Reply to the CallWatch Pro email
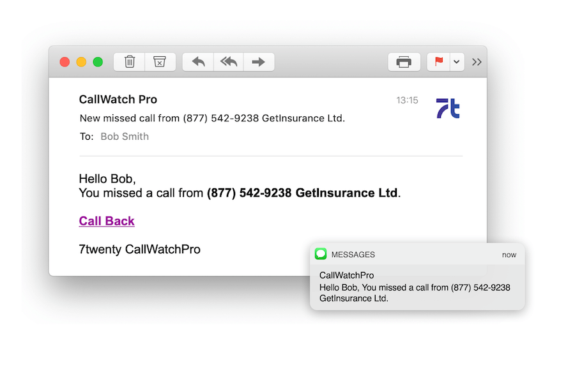 tap(197, 61)
